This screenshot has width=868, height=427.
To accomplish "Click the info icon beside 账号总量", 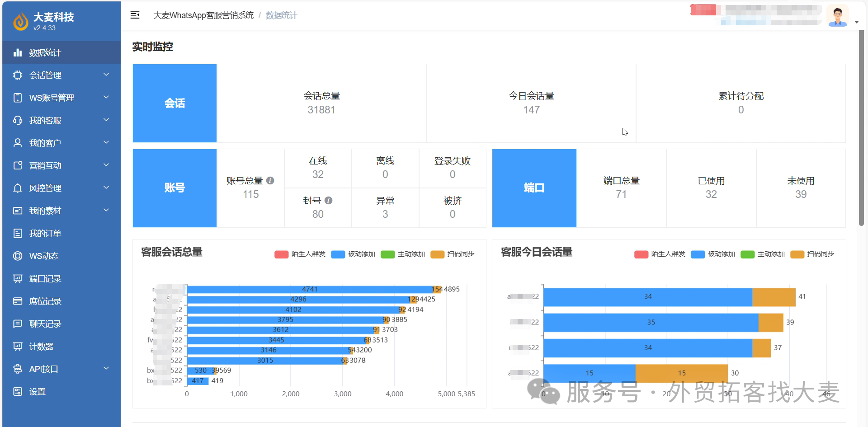I will click(x=270, y=180).
